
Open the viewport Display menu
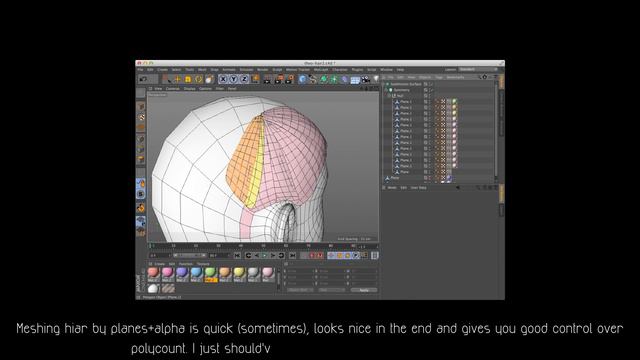tap(189, 89)
